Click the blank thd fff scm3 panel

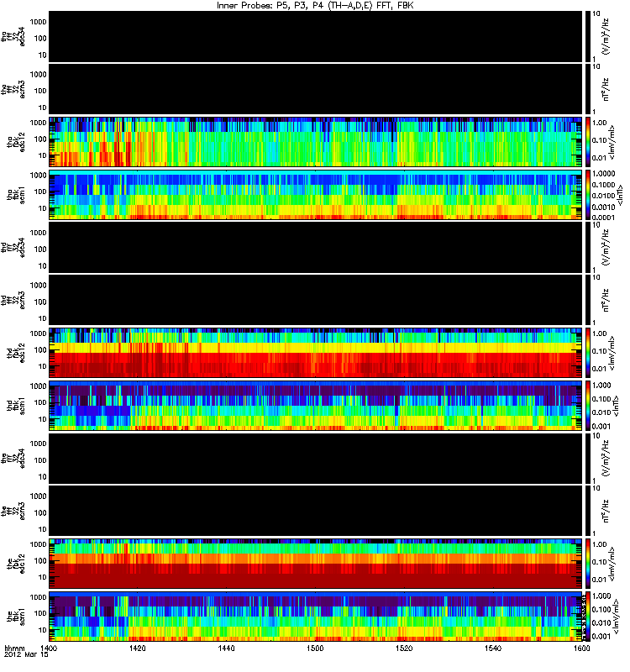tap(315, 300)
